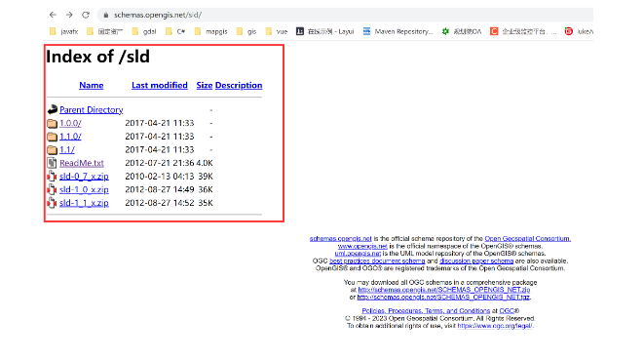Open the 1.1.0/ directory link
The image size is (644, 360).
coord(70,137)
